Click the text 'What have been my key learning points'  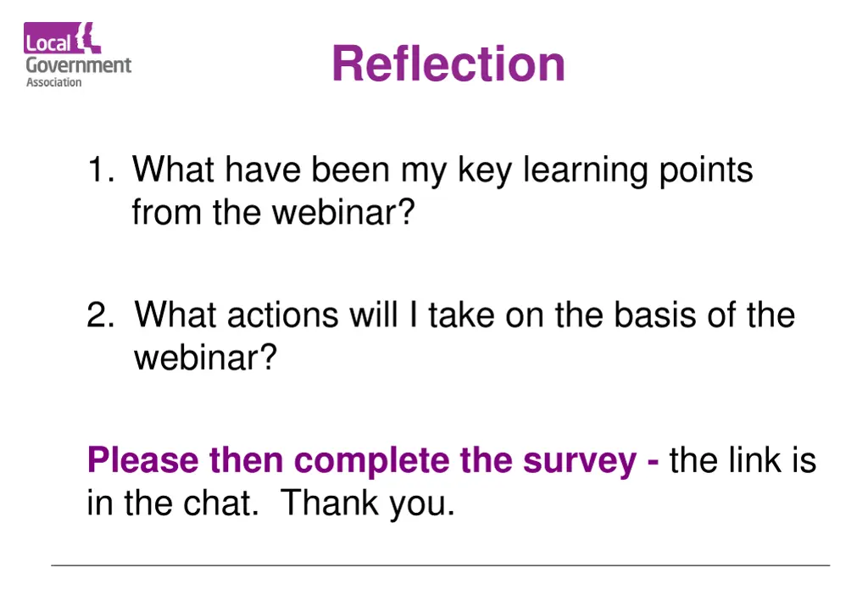point(442,170)
